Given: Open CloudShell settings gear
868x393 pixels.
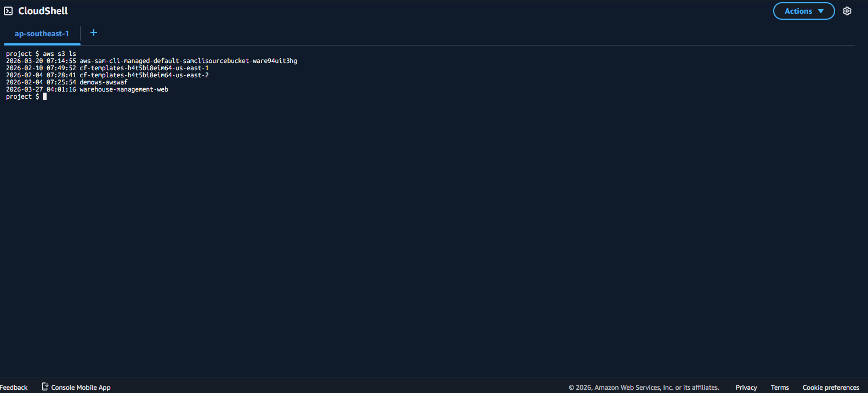Looking at the screenshot, I should (847, 11).
